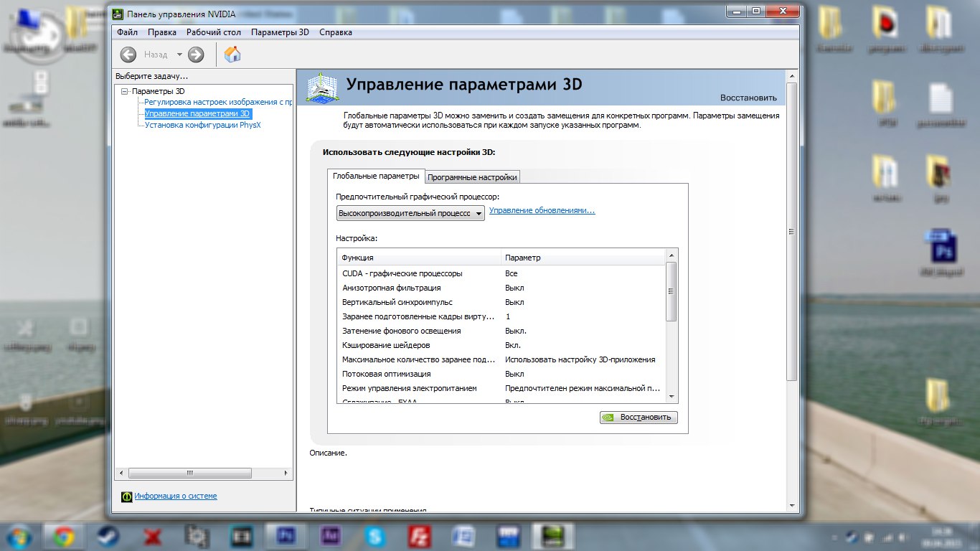Open the Параметры 3D menu
This screenshot has width=980, height=551.
pos(280,32)
